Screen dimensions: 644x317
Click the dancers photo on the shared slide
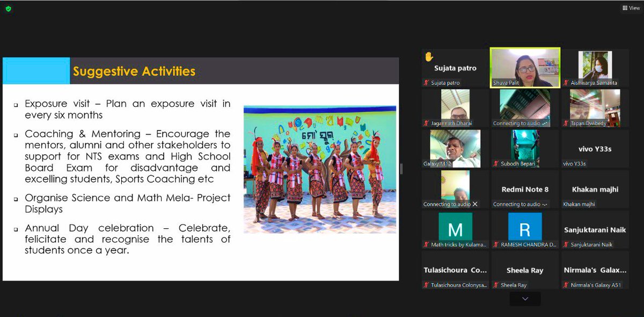pos(320,169)
